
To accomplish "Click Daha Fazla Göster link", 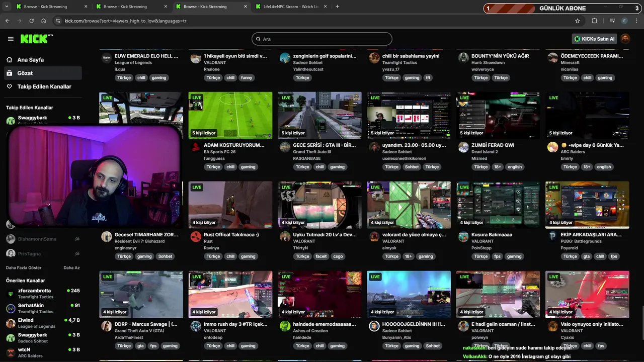I will (24, 267).
